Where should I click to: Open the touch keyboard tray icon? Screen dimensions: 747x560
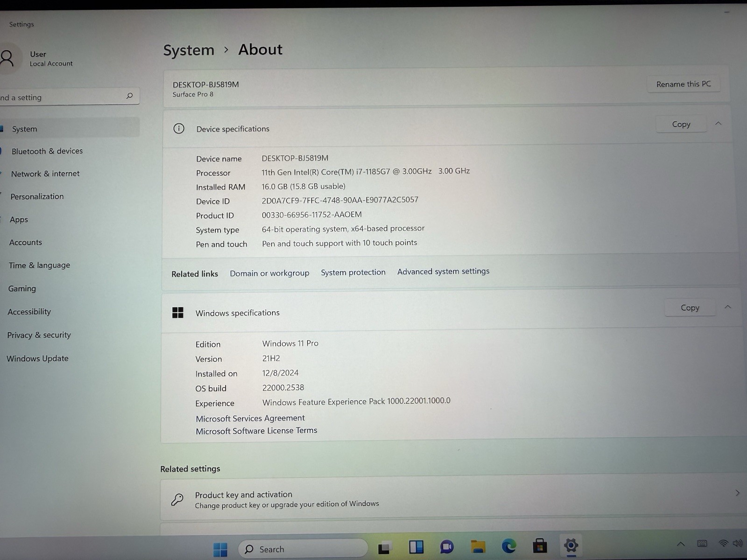point(702,543)
